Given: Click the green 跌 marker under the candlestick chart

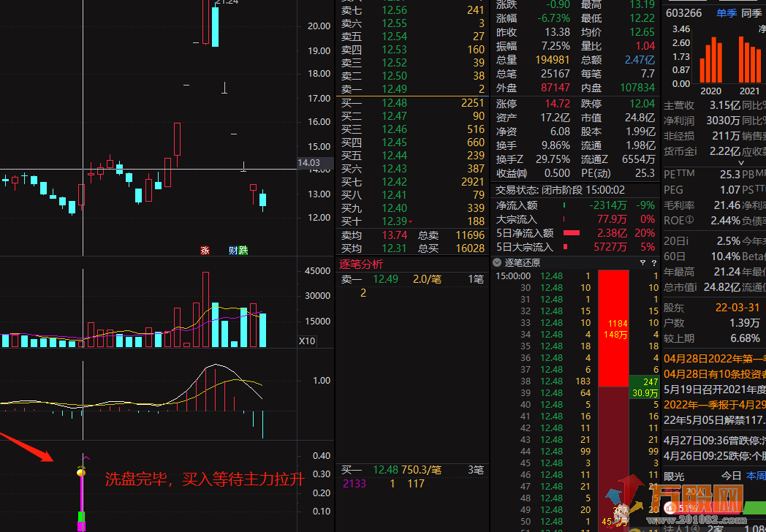Looking at the screenshot, I should coord(243,250).
